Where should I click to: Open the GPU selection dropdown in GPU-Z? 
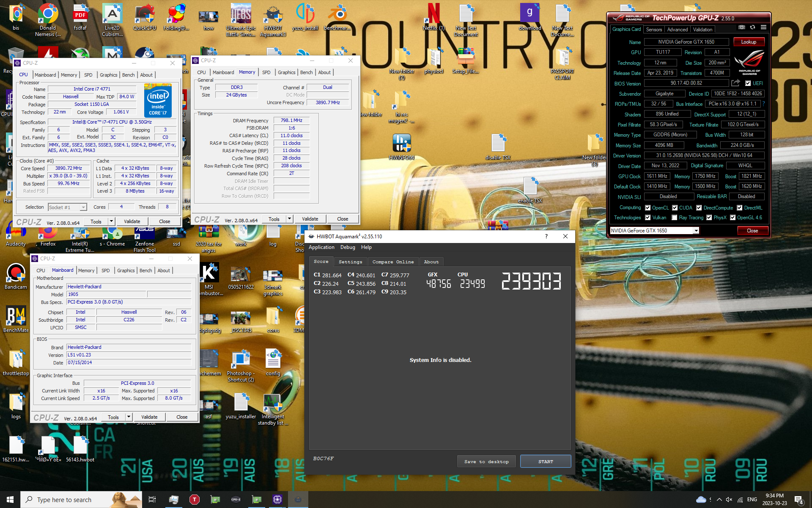654,231
